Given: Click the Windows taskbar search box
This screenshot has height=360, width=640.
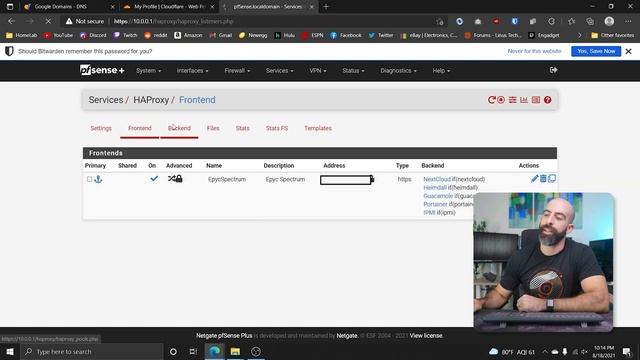Looking at the screenshot, I should click(92, 351).
